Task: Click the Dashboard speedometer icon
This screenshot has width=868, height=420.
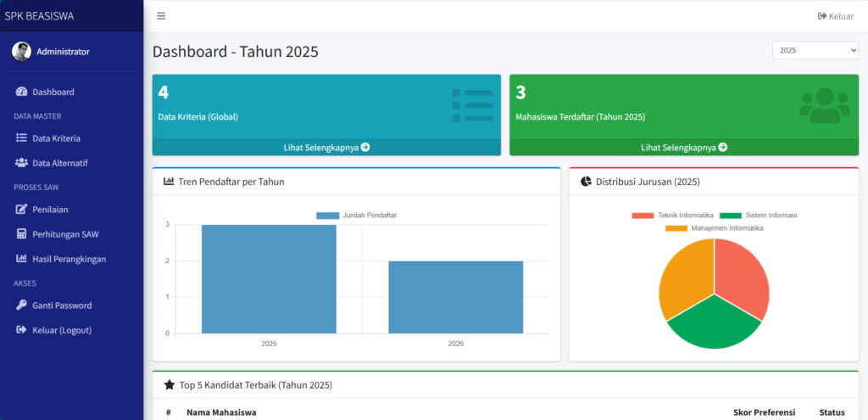Action: click(x=22, y=92)
